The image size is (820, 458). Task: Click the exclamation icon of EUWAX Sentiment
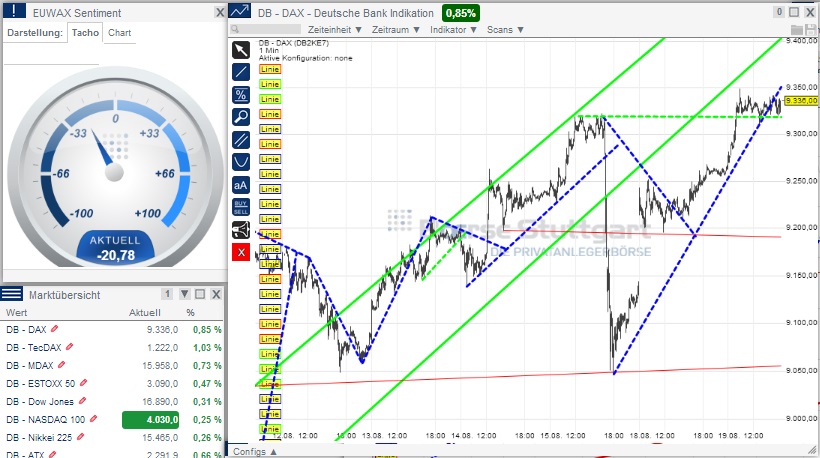(x=14, y=11)
